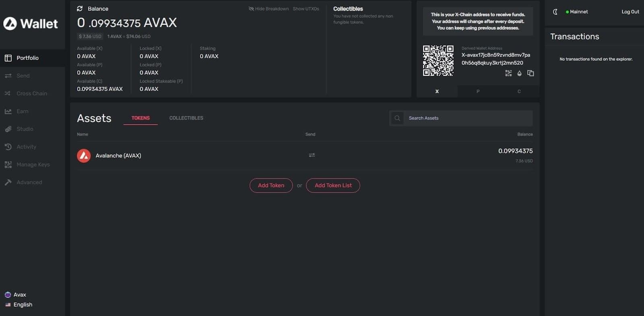Click the Manage Keys icon
Viewport: 644px width, 316px height.
[x=8, y=164]
